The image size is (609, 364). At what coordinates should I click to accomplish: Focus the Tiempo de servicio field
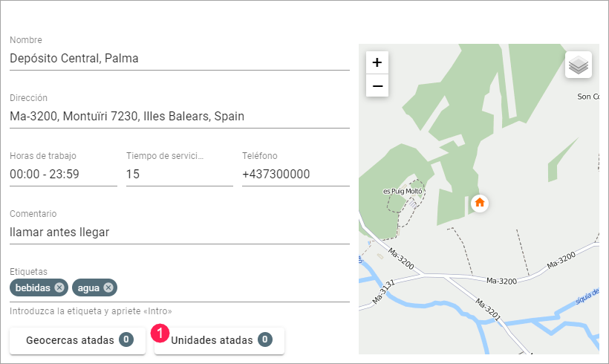point(179,175)
